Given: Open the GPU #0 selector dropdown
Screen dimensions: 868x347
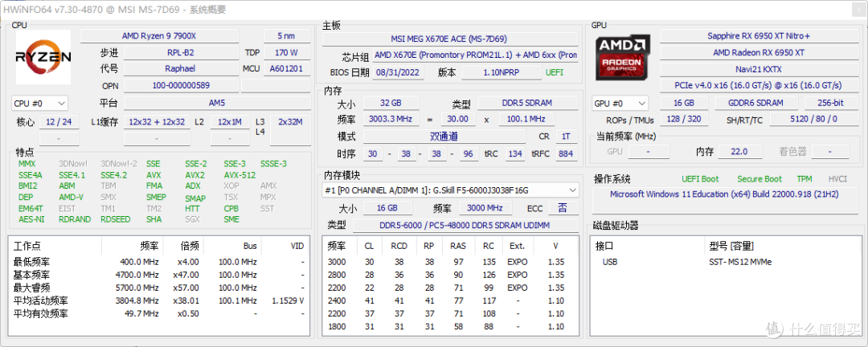Looking at the screenshot, I should click(x=620, y=103).
